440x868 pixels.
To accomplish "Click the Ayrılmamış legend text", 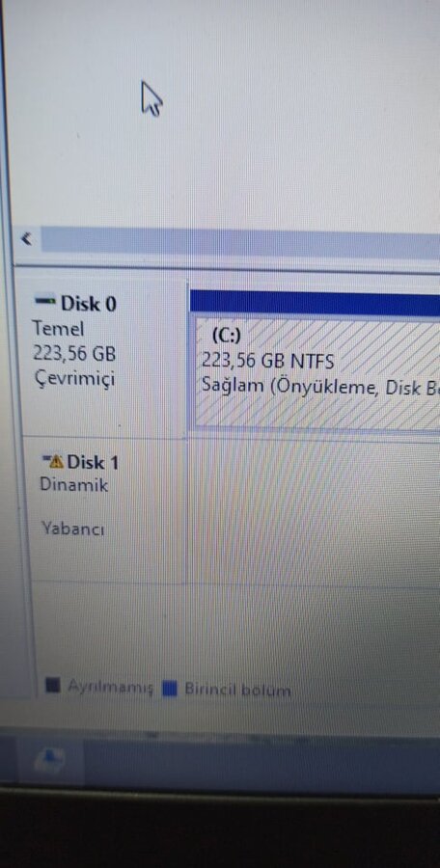I will (110, 688).
